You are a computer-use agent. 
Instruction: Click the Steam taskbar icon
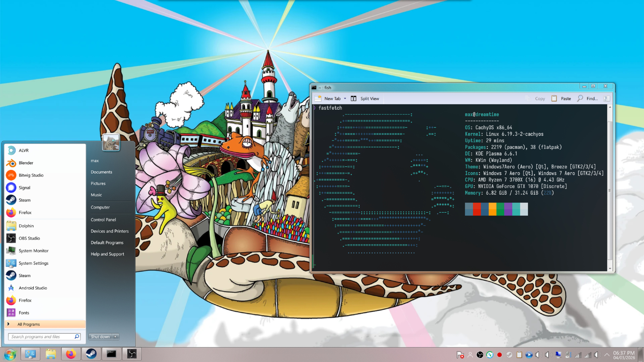point(91,354)
